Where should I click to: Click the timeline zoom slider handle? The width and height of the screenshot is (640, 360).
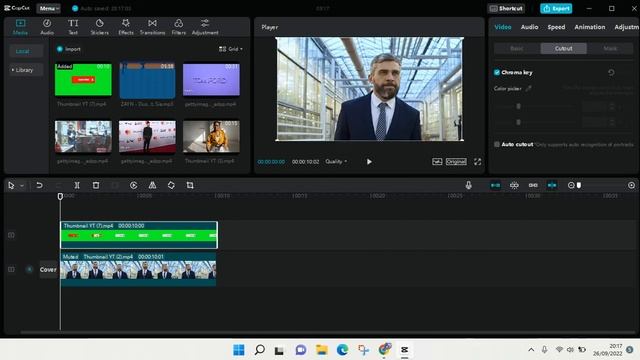[579, 185]
